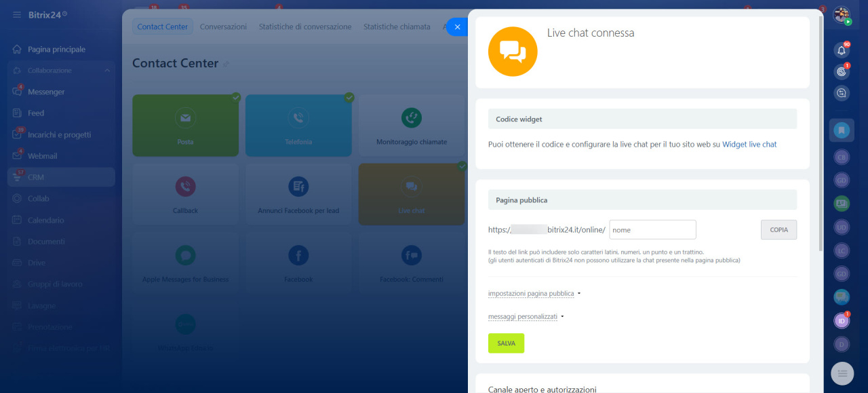The width and height of the screenshot is (868, 393).
Task: Open Annunci Facebook per lead tile
Action: [x=298, y=194]
